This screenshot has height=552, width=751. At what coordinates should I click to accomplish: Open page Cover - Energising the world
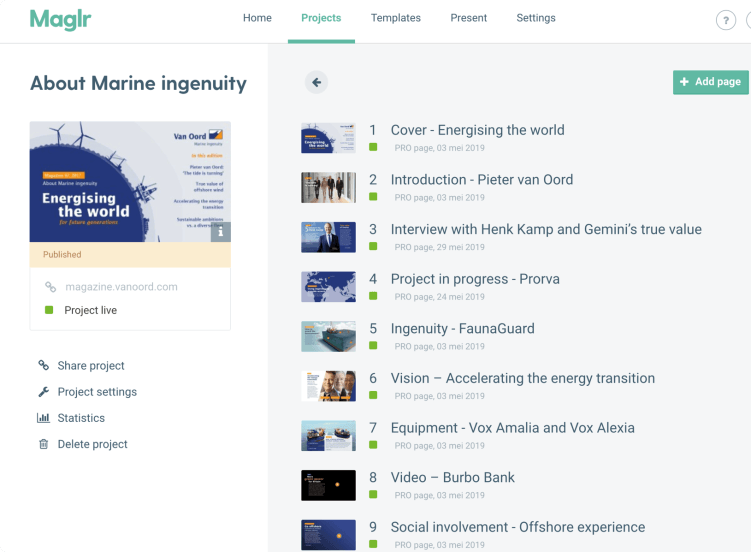click(478, 130)
